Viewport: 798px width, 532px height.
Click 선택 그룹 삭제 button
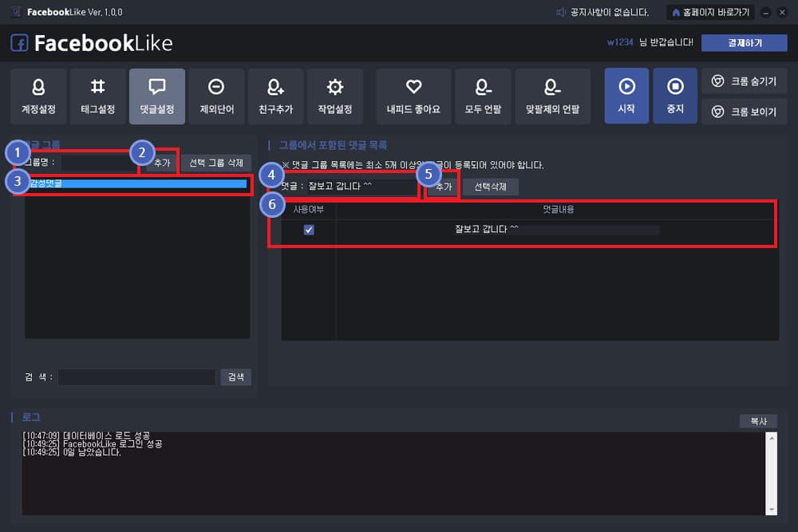[x=216, y=163]
